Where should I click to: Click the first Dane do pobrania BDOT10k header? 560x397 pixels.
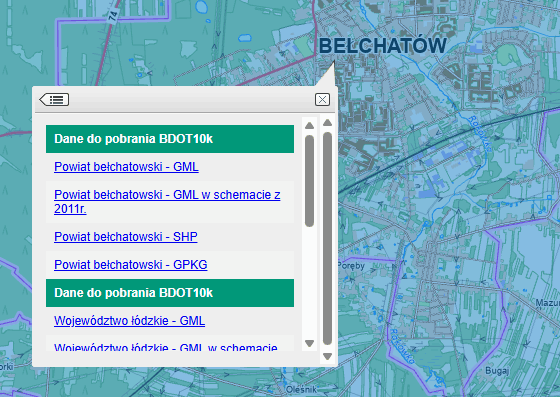[170, 139]
